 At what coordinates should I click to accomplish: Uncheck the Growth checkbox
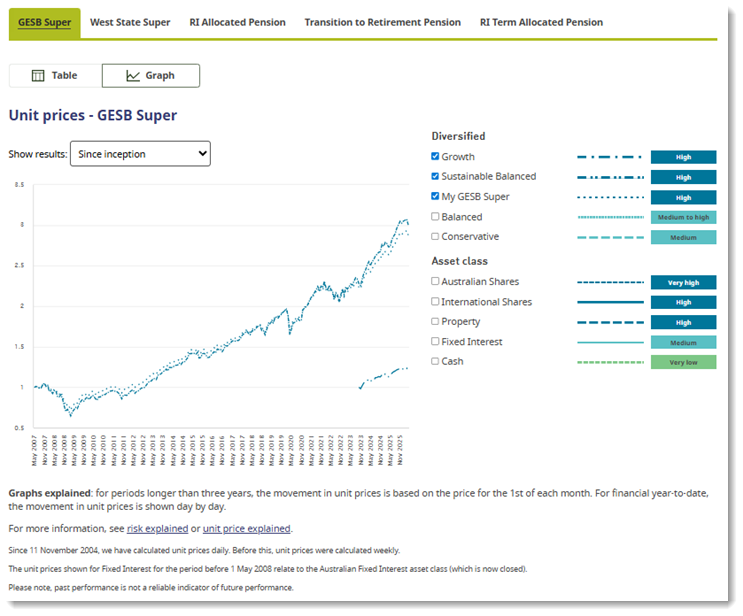point(435,156)
